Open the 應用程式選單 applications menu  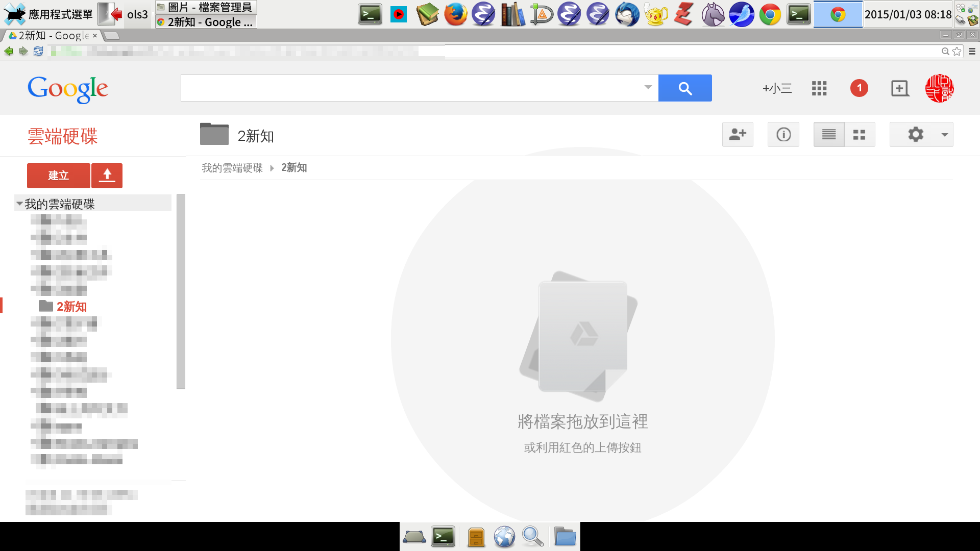pos(48,14)
